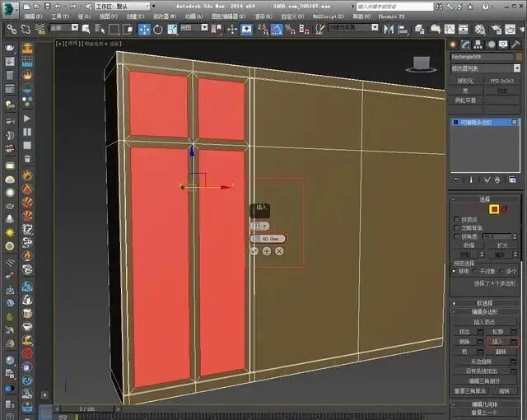Enable the By Angle checkbox
527x420 pixels.
point(456,236)
